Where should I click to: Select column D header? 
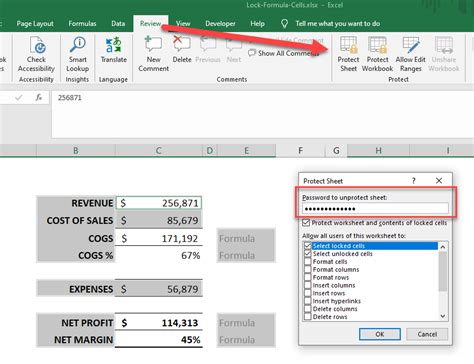pyautogui.click(x=210, y=151)
